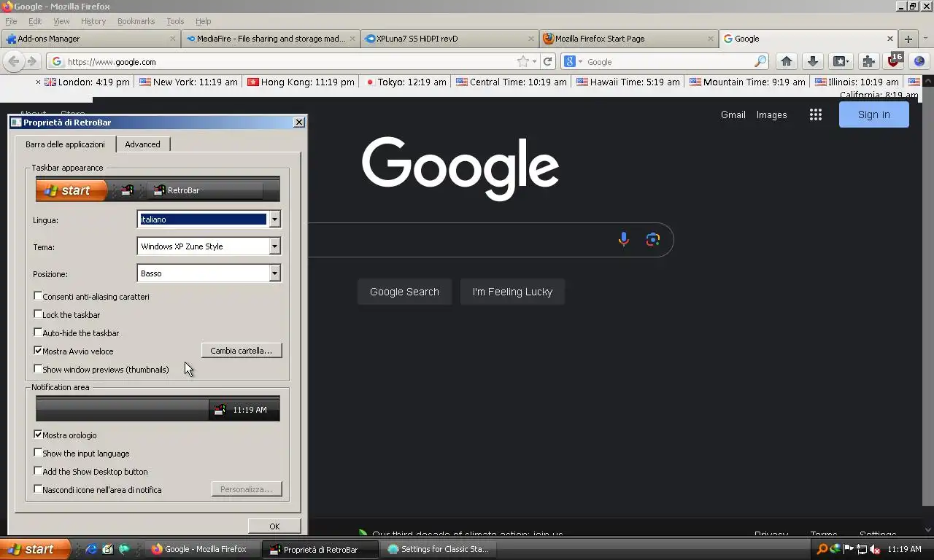Uncheck Mostra Avvio veloce
Image resolution: width=934 pixels, height=560 pixels.
(38, 351)
